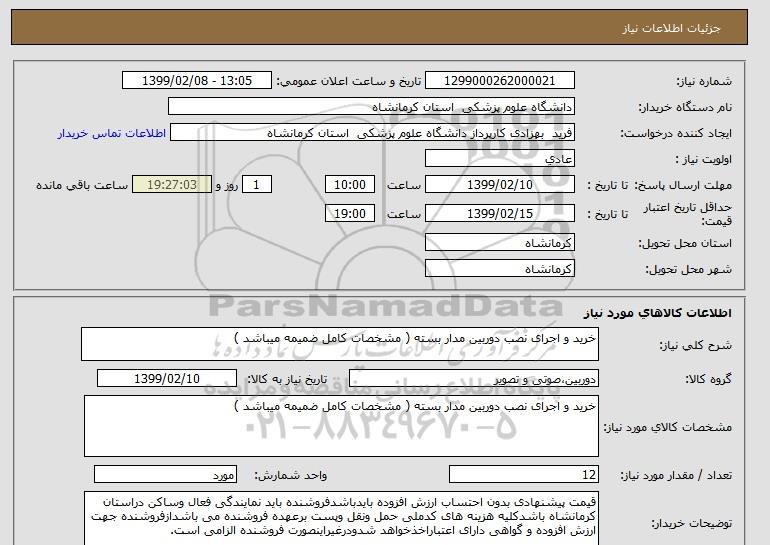Click the unit of measure field مورد
This screenshot has height=545, width=770.
pos(165,475)
